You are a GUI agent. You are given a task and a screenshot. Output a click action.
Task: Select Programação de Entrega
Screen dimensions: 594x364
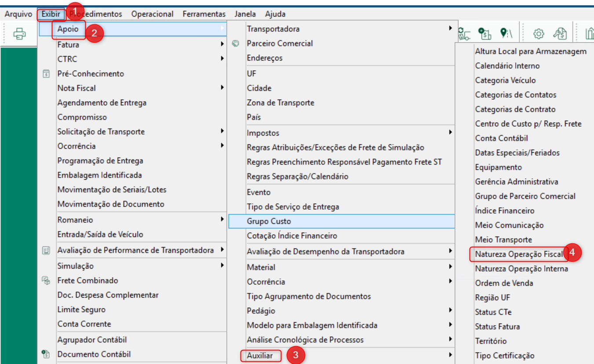click(100, 161)
